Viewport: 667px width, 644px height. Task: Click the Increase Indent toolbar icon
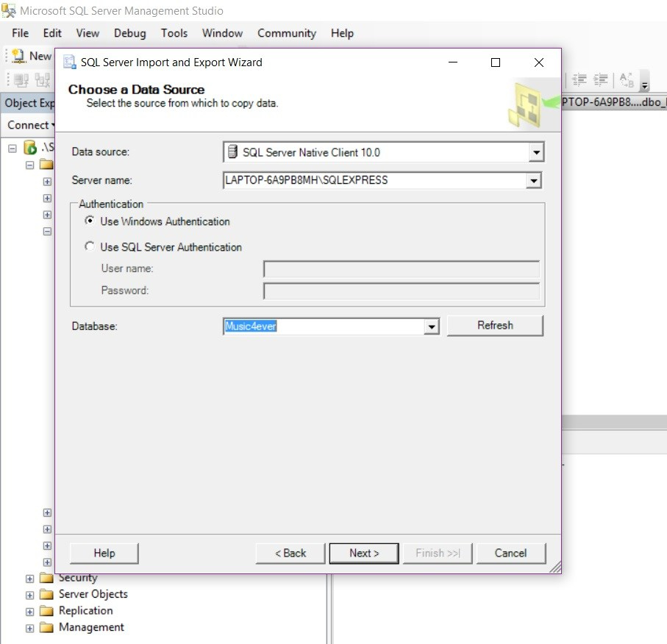600,77
